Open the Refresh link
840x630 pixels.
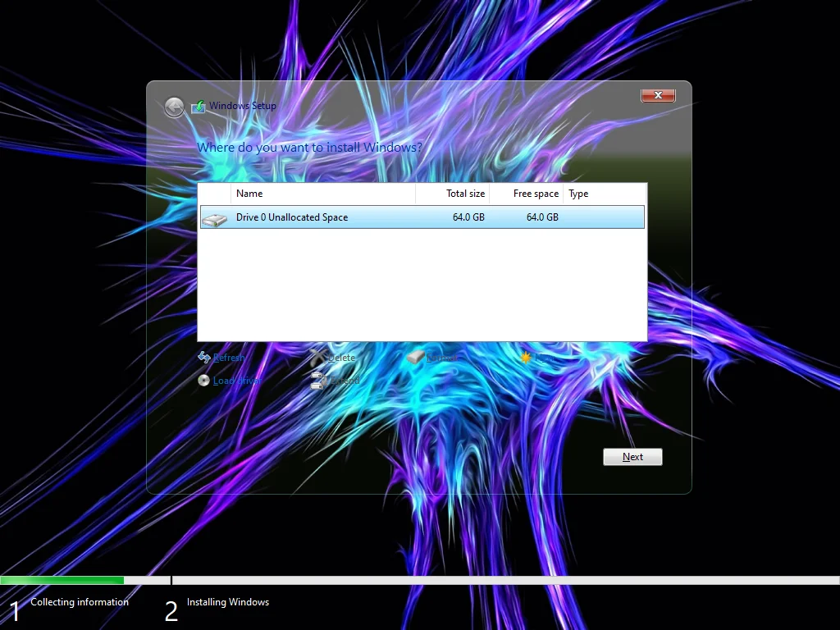point(229,358)
